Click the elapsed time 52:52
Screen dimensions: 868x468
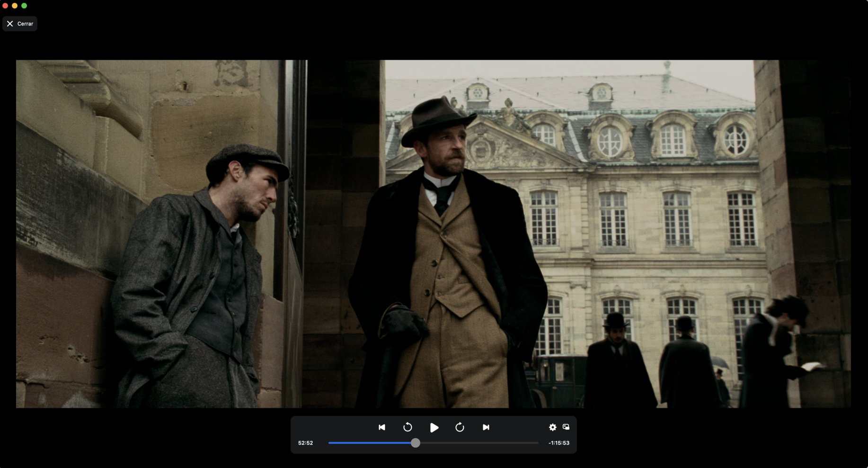[306, 443]
